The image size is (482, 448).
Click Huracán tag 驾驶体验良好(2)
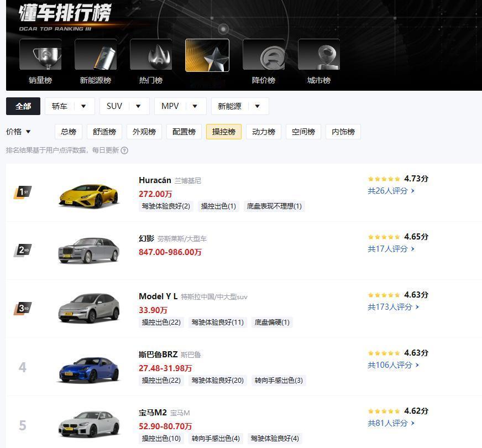click(x=166, y=206)
